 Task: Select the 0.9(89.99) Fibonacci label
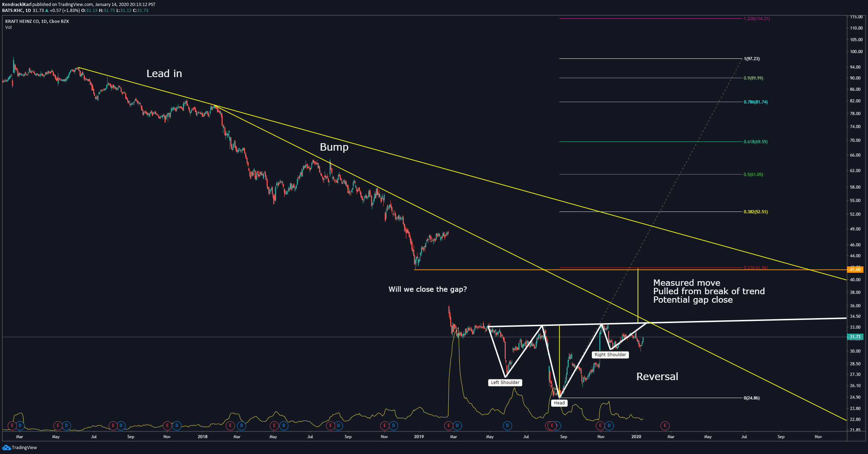753,78
